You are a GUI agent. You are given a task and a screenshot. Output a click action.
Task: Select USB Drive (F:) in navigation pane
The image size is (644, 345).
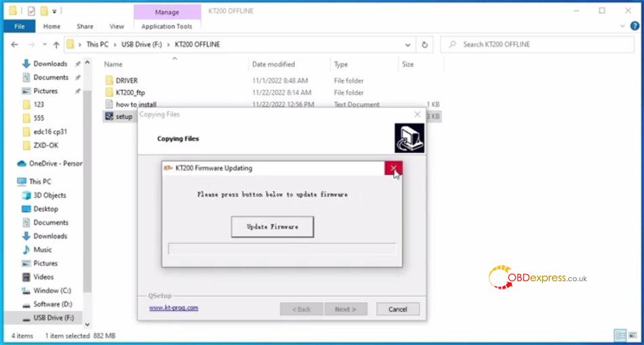(53, 317)
